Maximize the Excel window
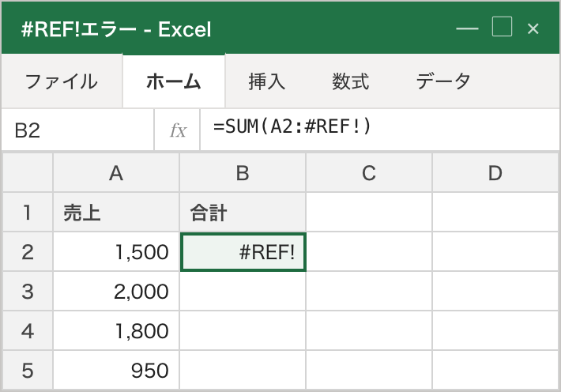The width and height of the screenshot is (561, 392). (x=502, y=27)
